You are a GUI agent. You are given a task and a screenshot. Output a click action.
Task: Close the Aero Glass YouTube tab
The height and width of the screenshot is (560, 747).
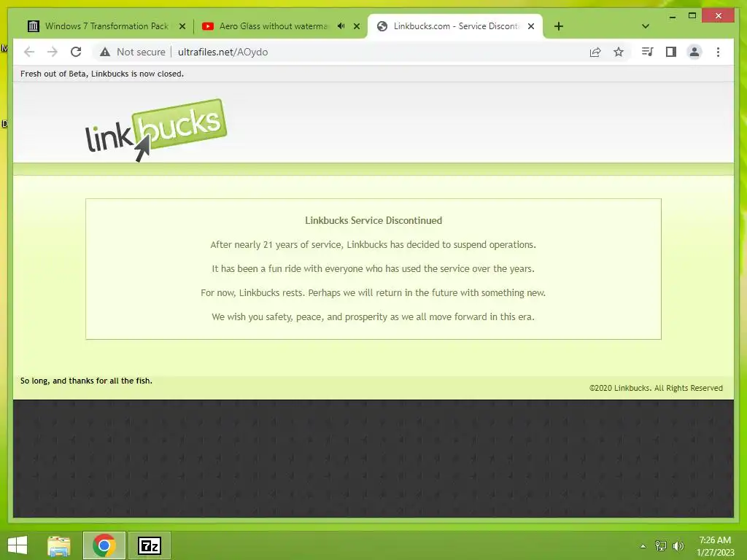[356, 26]
